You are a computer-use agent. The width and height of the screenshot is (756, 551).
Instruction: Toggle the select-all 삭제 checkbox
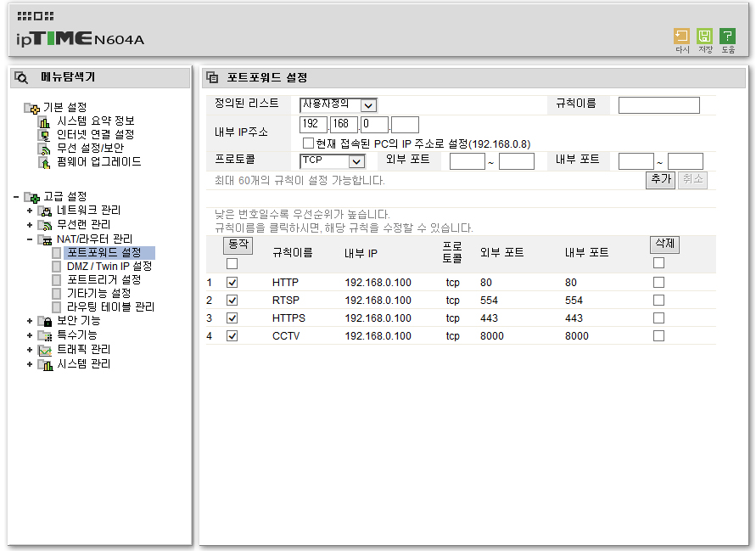658,262
